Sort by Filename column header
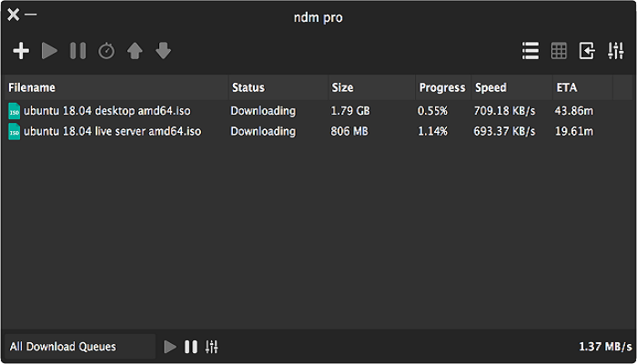The width and height of the screenshot is (637, 364). coord(32,88)
